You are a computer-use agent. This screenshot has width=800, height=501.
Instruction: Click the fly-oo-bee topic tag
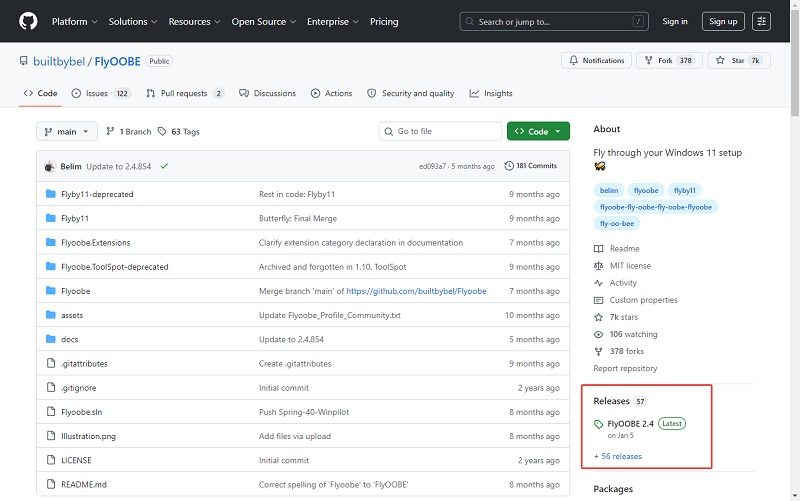click(x=617, y=223)
